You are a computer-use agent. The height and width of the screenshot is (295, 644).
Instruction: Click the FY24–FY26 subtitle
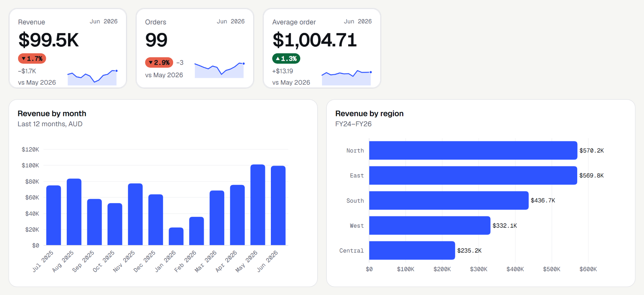click(353, 124)
